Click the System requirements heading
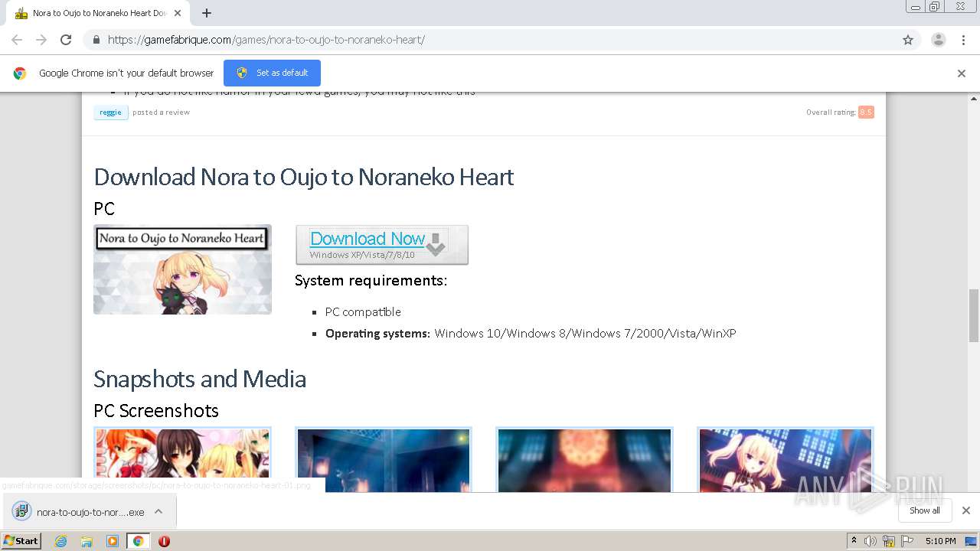Image resolution: width=980 pixels, height=551 pixels. [371, 280]
